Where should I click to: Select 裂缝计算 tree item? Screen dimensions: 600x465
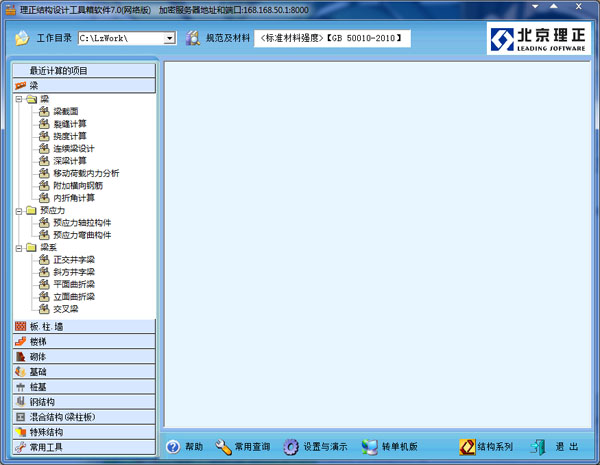click(70, 124)
